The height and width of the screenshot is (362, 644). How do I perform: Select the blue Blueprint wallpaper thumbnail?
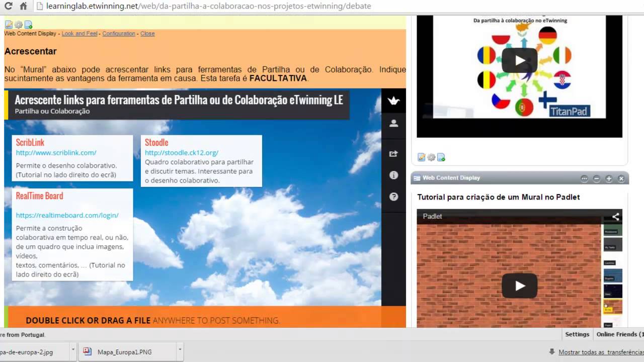point(613,276)
